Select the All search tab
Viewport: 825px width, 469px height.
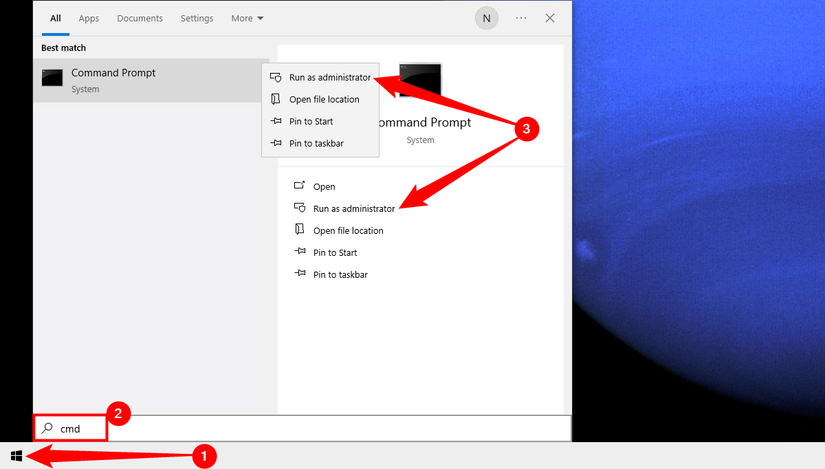(x=55, y=18)
